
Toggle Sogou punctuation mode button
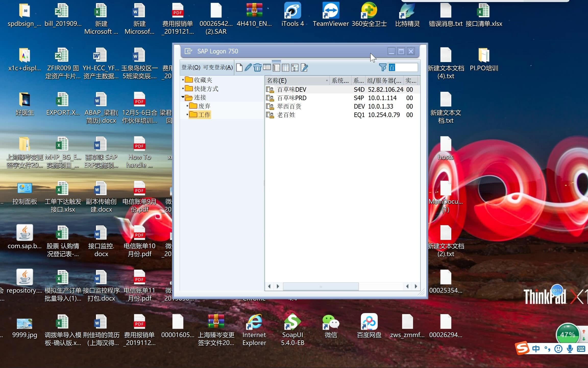pos(547,349)
